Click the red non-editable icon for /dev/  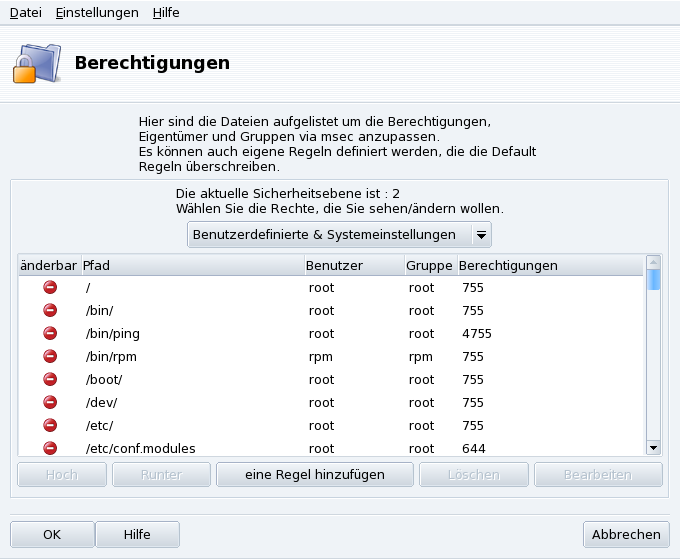click(x=50, y=402)
